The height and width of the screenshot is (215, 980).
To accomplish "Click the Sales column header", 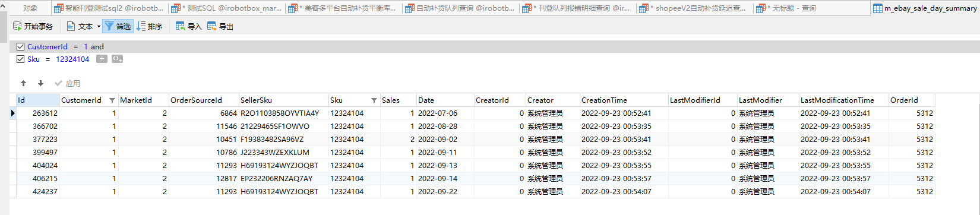I will (x=398, y=100).
